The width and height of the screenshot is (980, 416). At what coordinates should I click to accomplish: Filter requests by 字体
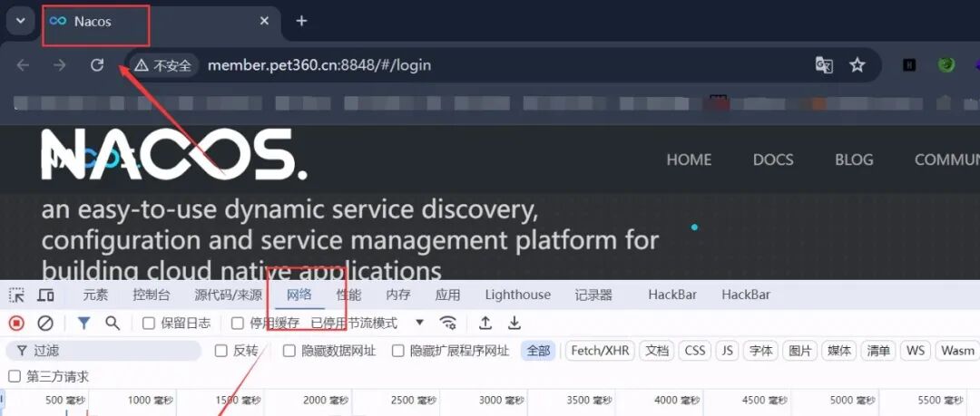tap(760, 351)
